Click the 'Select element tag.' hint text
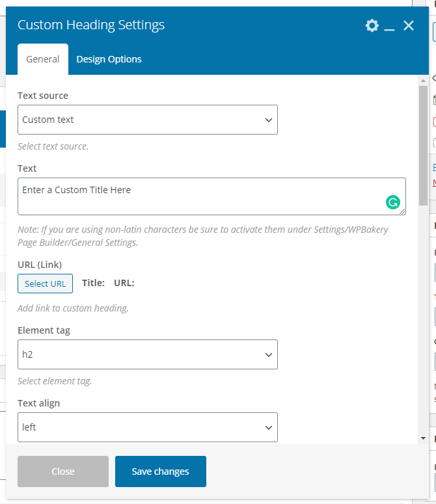436x504 pixels. (x=55, y=381)
